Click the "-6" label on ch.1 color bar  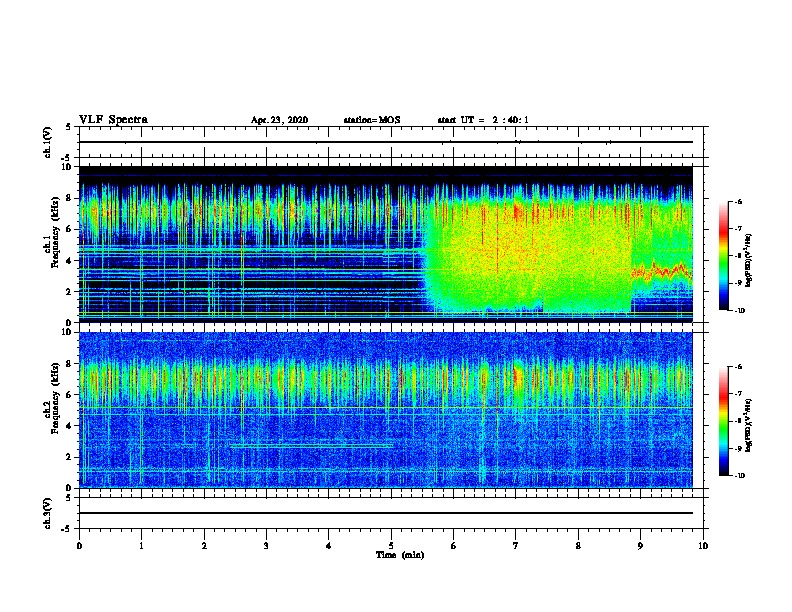pyautogui.click(x=738, y=201)
